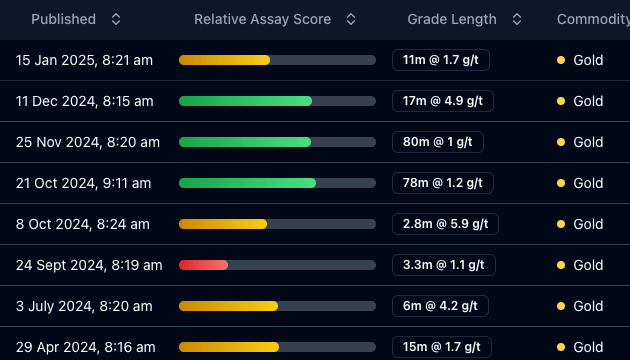Open the 11m @ 1.7 g/t badge
This screenshot has width=630, height=360.
tap(441, 60)
